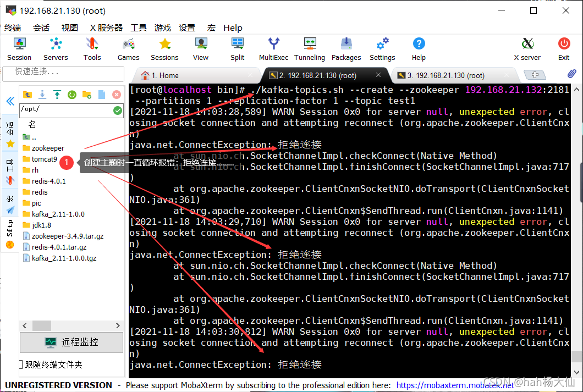Open the 工具 menu
This screenshot has height=392, width=583.
pos(138,28)
